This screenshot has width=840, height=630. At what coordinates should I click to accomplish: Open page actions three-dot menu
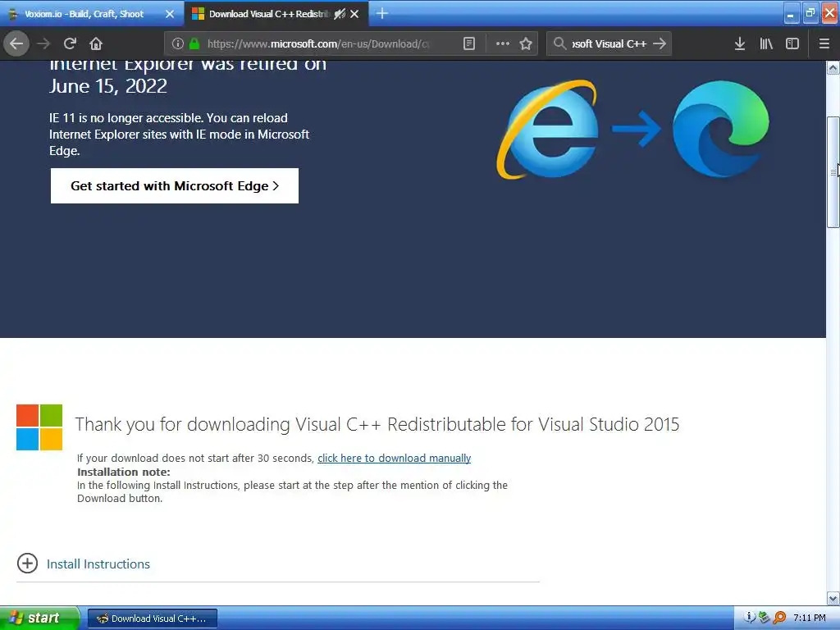(503, 43)
